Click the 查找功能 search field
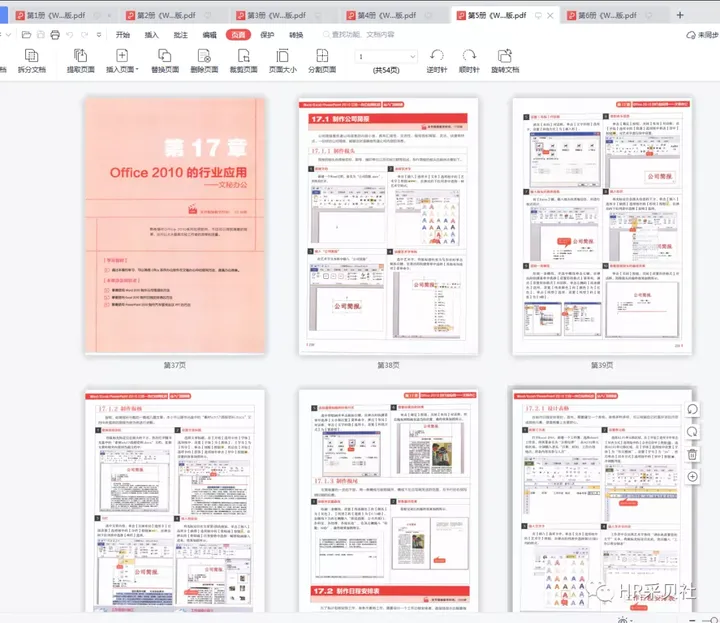Viewport: 720px width, 623px height. point(358,35)
